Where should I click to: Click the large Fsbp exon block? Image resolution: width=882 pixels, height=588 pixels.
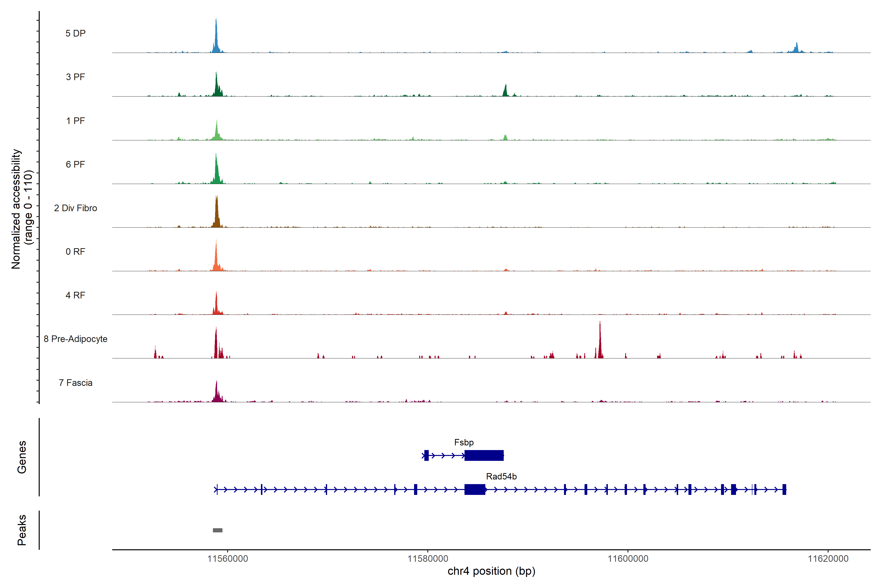coord(484,456)
